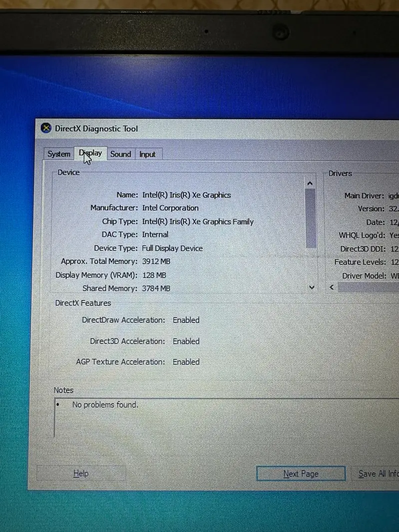Click the Name value Intel Iris Xe Graphics
Viewport: 399px width, 532px height.
[186, 195]
